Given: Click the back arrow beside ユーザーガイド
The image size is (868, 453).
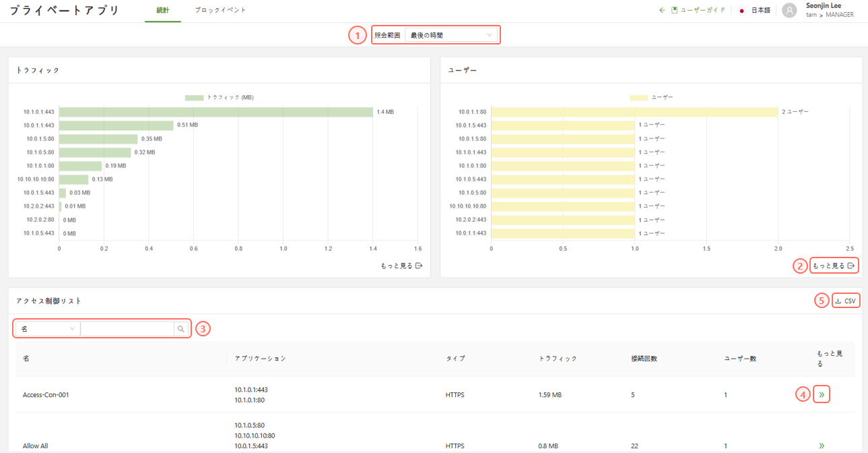Looking at the screenshot, I should pos(662,11).
